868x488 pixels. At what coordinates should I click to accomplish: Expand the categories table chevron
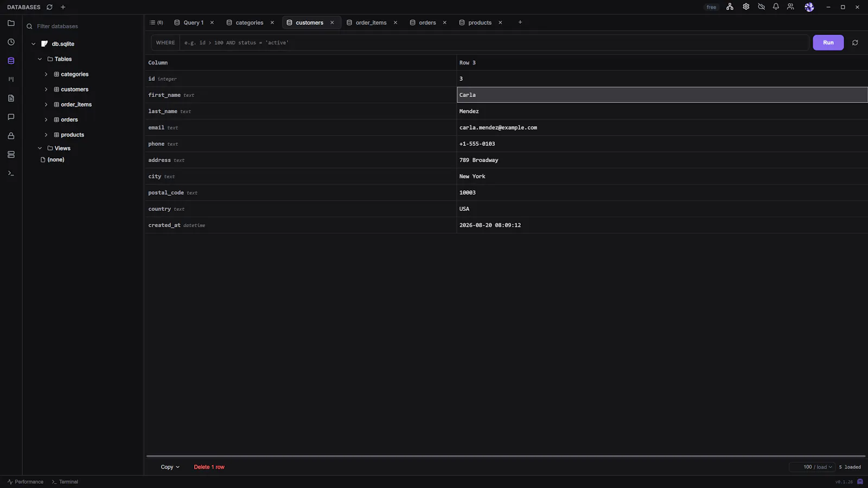click(x=46, y=74)
